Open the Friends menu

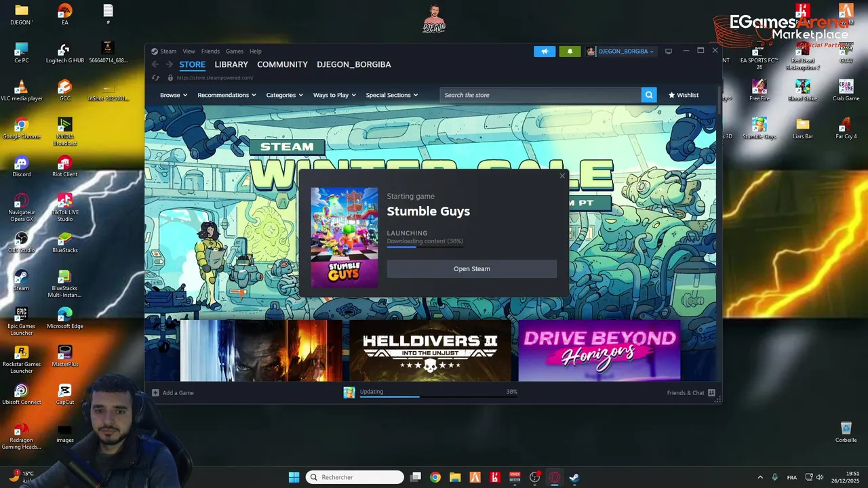tap(210, 52)
